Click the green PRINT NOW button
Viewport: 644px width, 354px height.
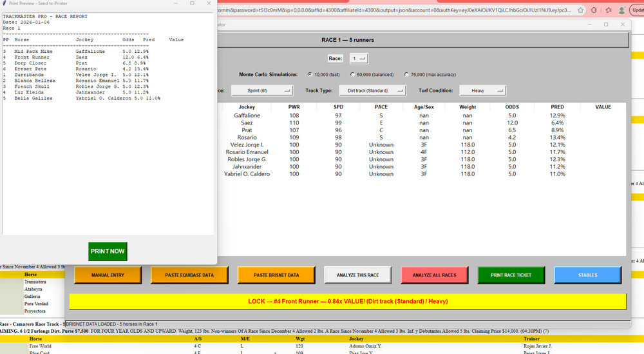[108, 251]
